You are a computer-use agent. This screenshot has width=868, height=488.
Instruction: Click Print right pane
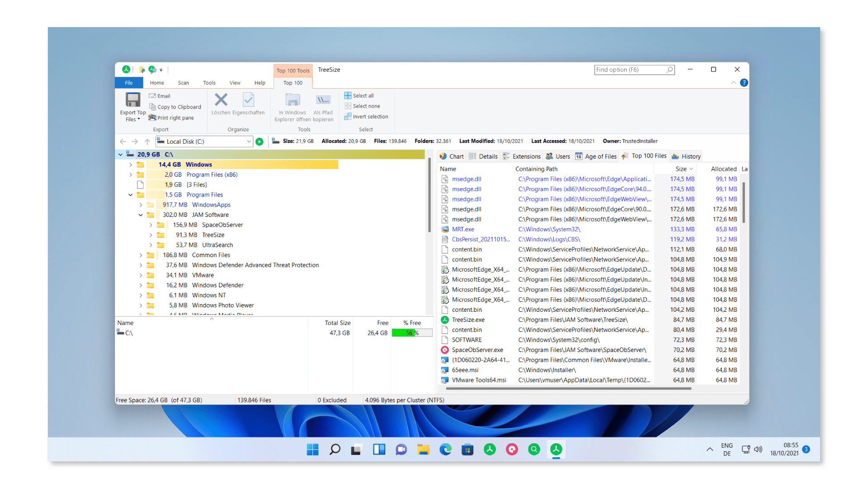tap(175, 118)
